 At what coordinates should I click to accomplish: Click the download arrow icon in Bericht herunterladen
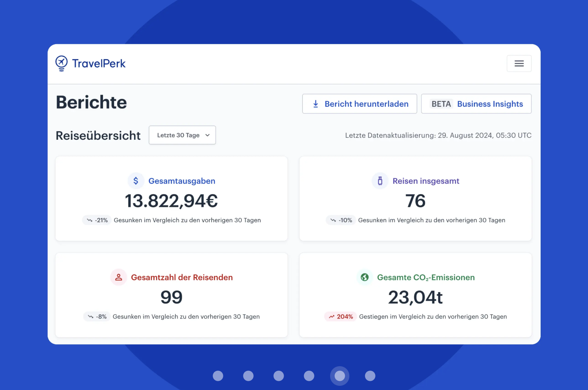pyautogui.click(x=316, y=104)
